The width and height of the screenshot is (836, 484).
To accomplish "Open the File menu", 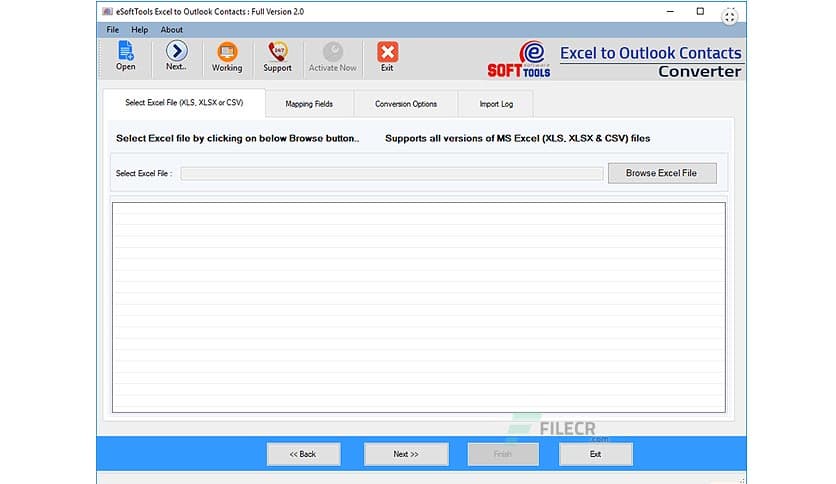I will [112, 30].
